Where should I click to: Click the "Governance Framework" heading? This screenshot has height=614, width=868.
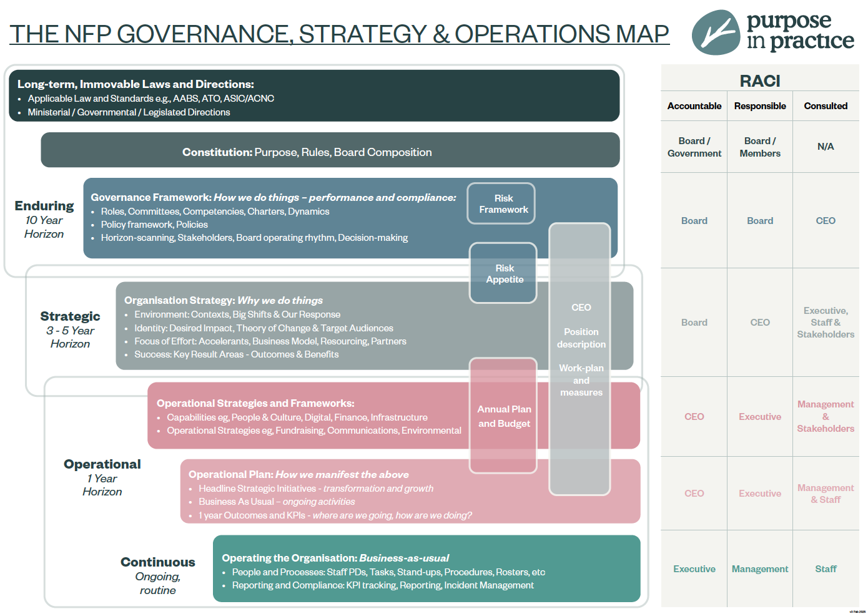click(274, 197)
